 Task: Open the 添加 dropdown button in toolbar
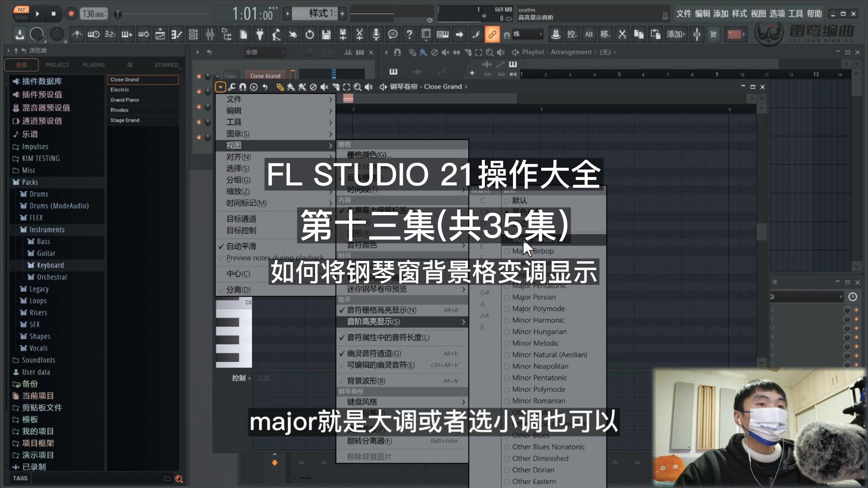[x=675, y=34]
